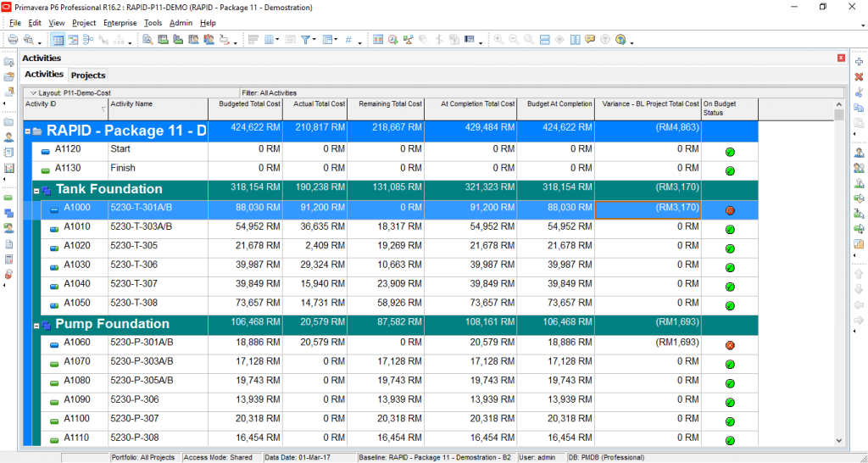Image resolution: width=868 pixels, height=463 pixels.
Task: Open the online Help globe icon
Action: point(620,39)
